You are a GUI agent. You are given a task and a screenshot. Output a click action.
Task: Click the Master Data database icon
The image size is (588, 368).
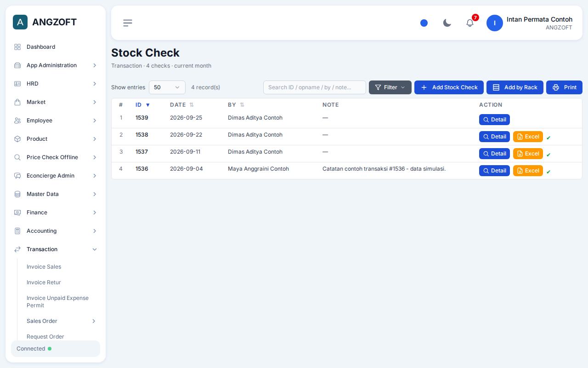17,194
